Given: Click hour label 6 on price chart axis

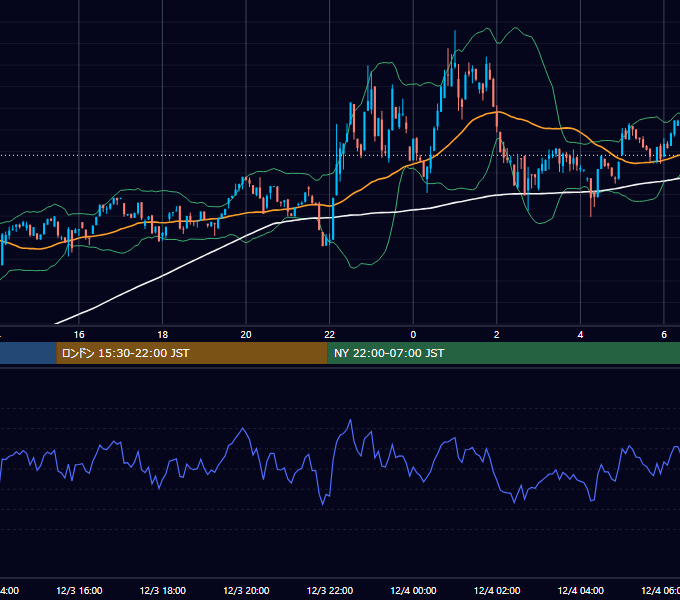Looking at the screenshot, I should (x=664, y=335).
